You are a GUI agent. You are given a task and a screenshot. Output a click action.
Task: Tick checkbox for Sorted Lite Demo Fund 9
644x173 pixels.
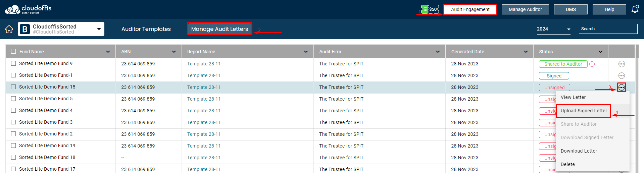13,63
